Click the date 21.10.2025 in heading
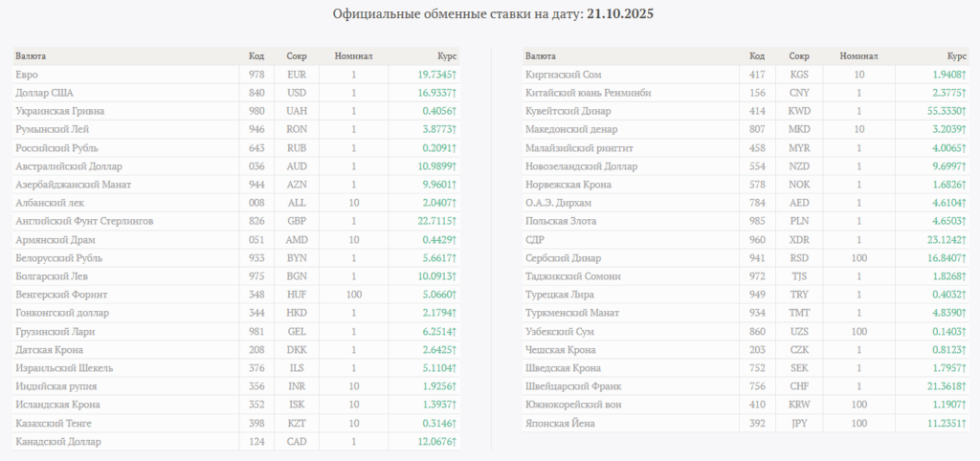 point(621,15)
